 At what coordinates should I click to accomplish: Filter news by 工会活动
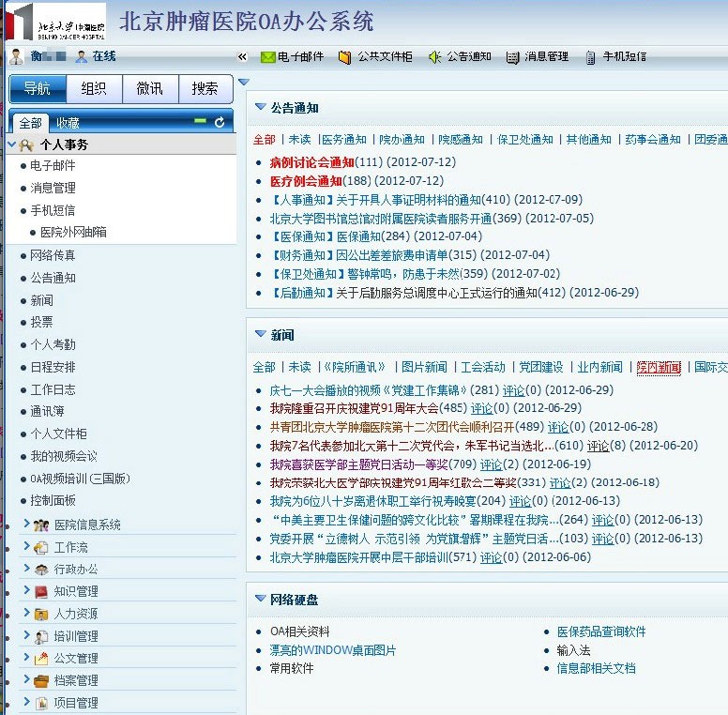click(483, 367)
